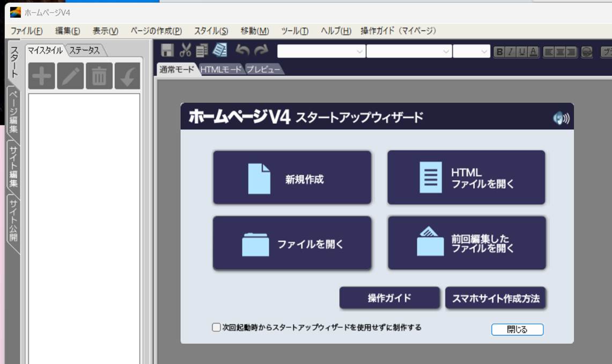Screen dimensions: 612x364
Task: Click the undo arrow icon
Action: pyautogui.click(x=243, y=50)
